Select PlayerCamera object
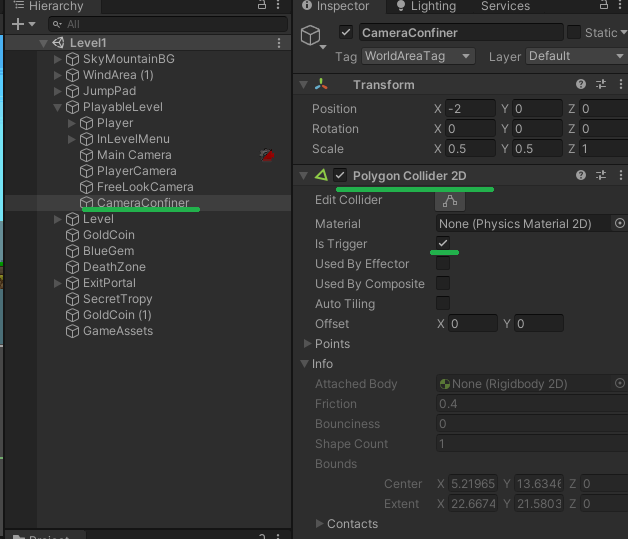628x539 pixels. click(x=137, y=171)
